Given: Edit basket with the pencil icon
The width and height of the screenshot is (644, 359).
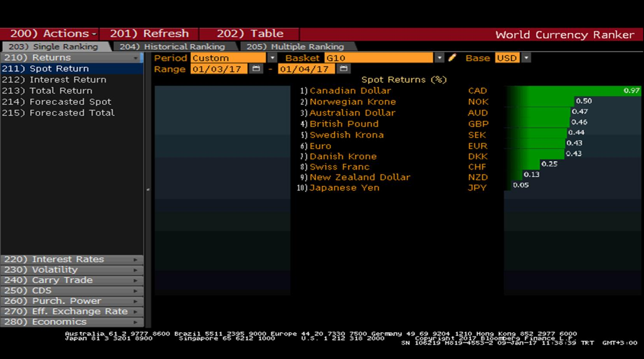Looking at the screenshot, I should click(452, 58).
